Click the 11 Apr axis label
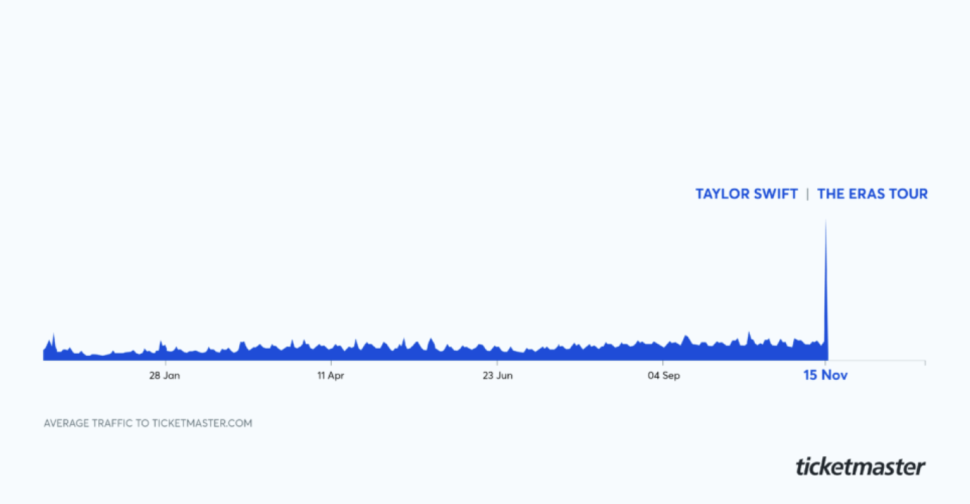Viewport: 970px width, 504px height. point(330,376)
